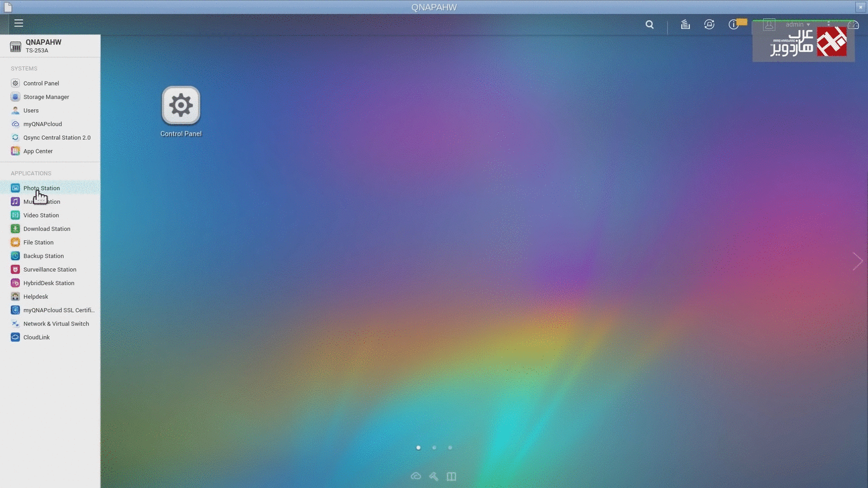This screenshot has height=488, width=868.
Task: Click the QNAPAHW TS-253A device name
Action: coord(43,46)
